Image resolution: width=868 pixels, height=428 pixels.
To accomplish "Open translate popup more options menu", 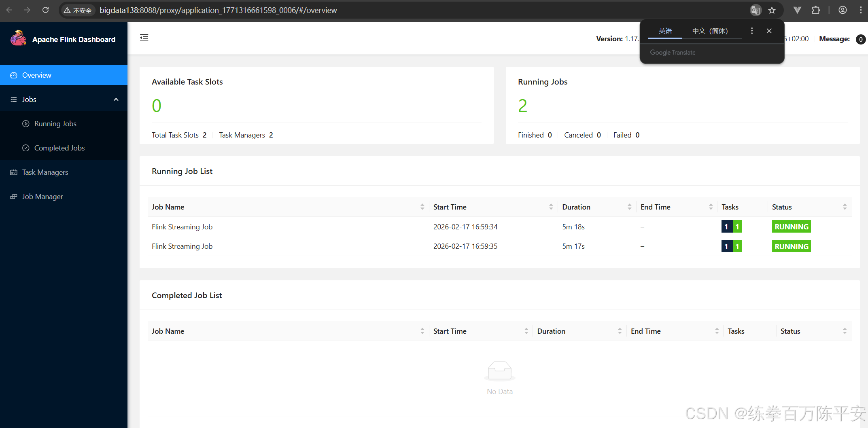I will pos(751,31).
